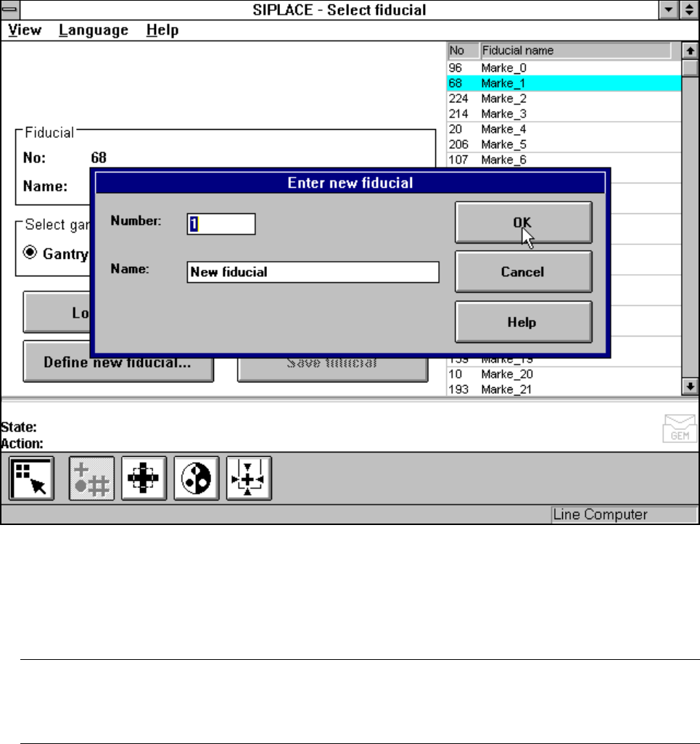Select the Marke_3 row
The height and width of the screenshot is (744, 700).
(x=564, y=114)
